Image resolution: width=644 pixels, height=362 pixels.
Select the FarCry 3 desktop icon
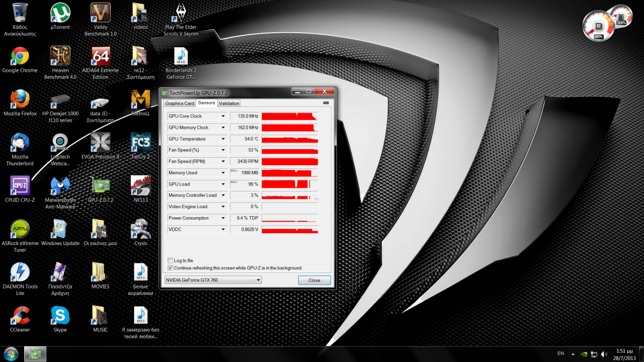(x=141, y=146)
